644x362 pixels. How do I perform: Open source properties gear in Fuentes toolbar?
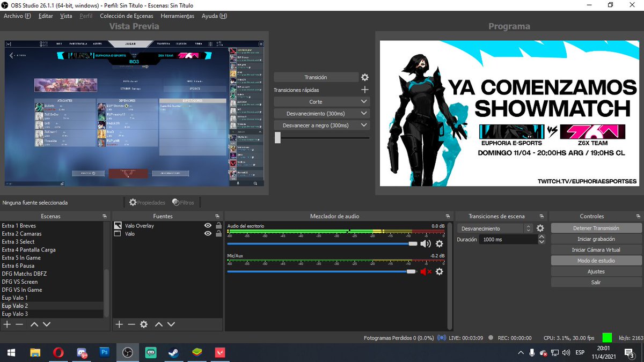(144, 324)
